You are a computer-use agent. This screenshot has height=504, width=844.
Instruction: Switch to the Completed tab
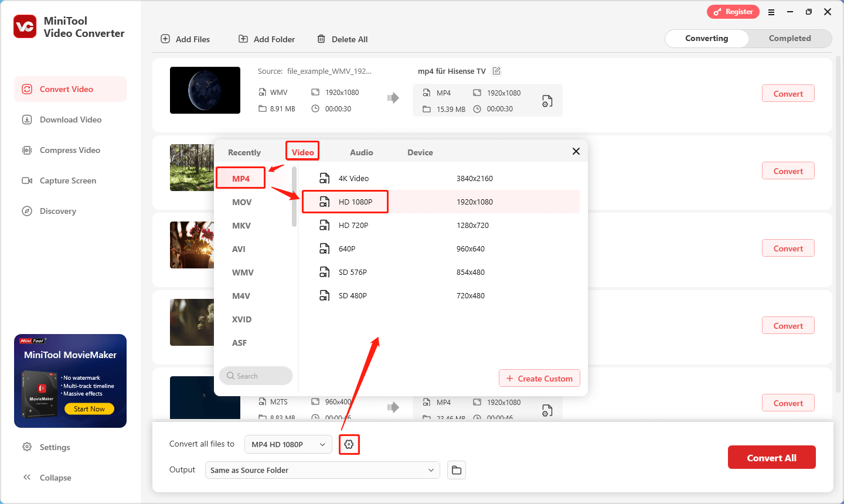coord(790,38)
